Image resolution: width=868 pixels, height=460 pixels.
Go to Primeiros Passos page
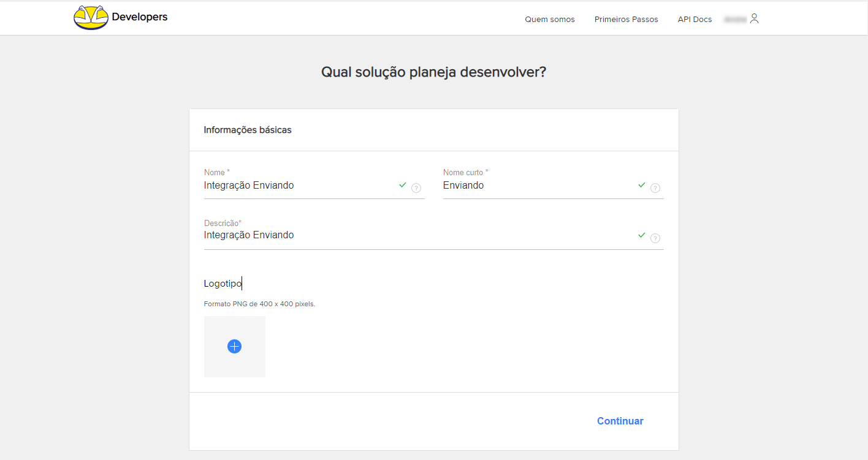626,20
